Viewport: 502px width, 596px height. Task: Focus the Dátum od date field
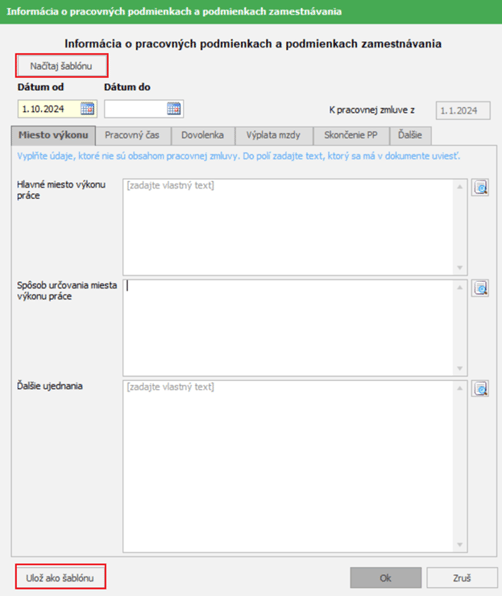click(x=49, y=109)
